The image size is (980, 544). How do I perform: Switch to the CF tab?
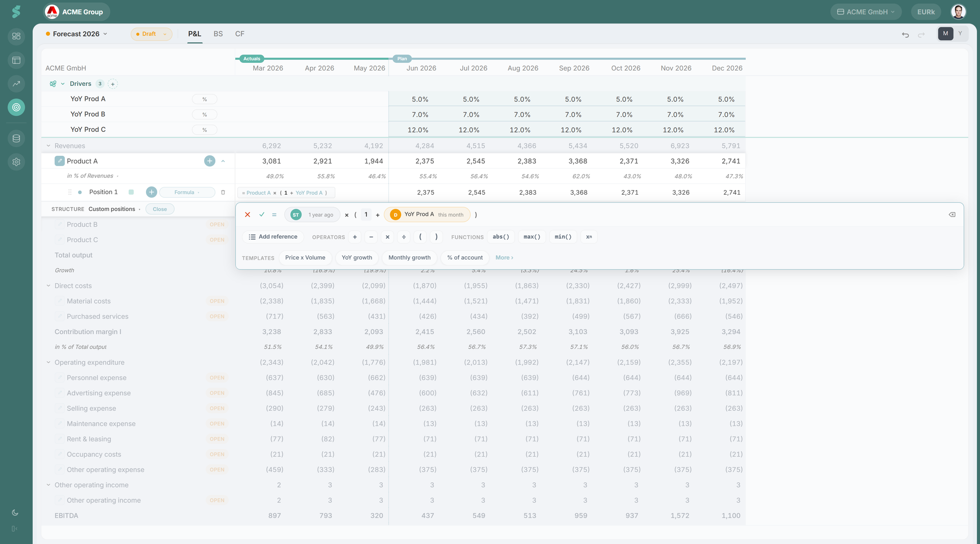tap(239, 34)
